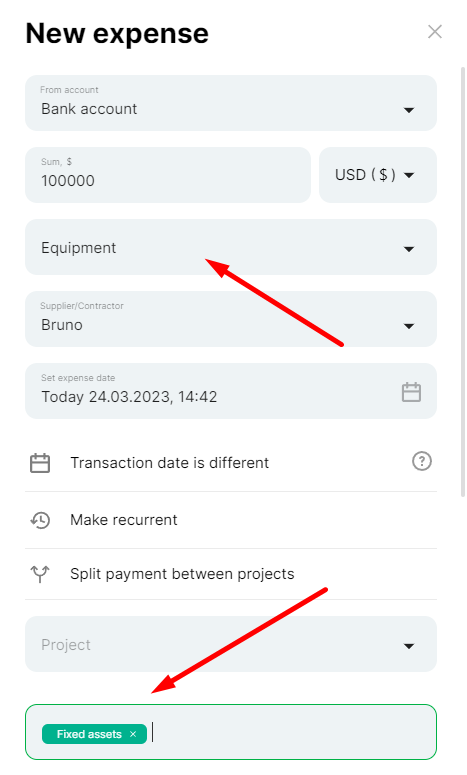Select the Fixed assets tag chip
This screenshot has height=775, width=467.
point(89,734)
